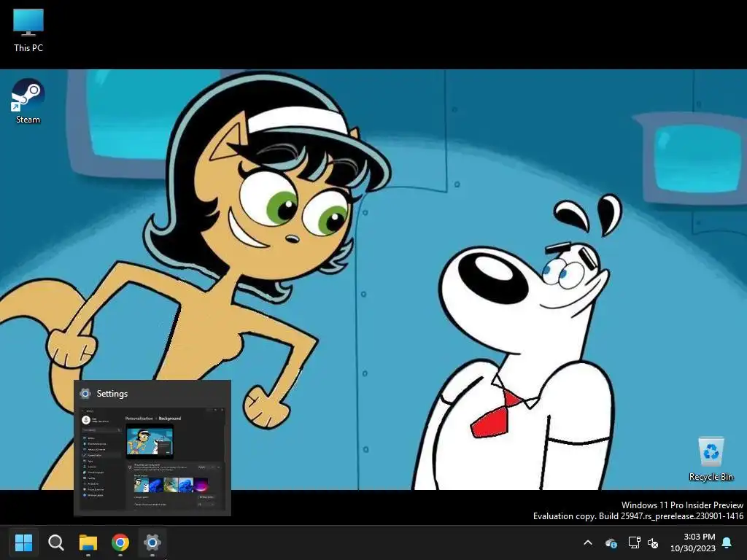
Task: Select the Recycle Bin desktop icon
Action: click(711, 459)
